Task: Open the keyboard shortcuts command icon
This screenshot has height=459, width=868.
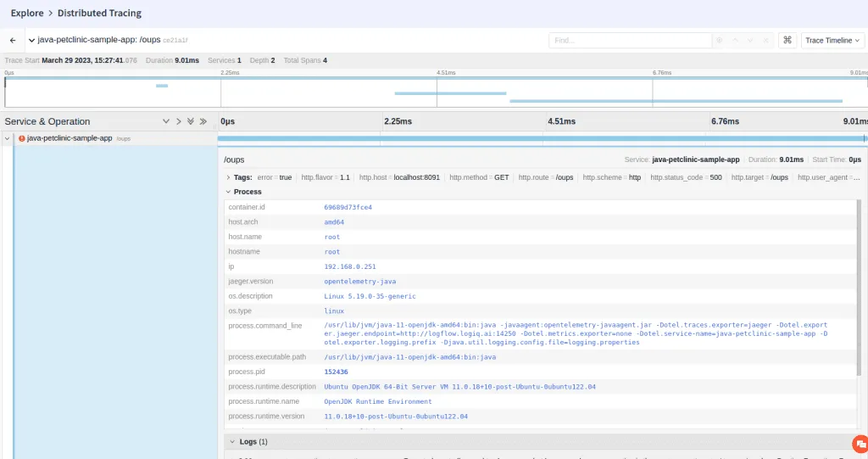Action: (787, 40)
